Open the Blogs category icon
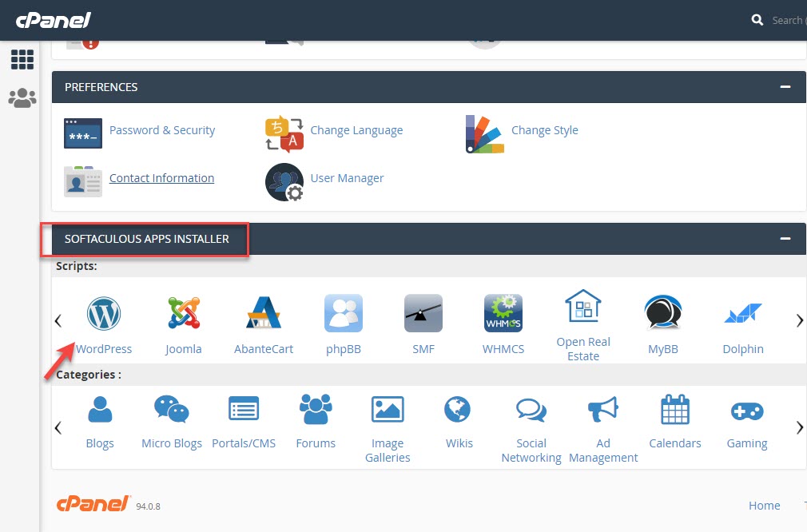 pyautogui.click(x=100, y=410)
